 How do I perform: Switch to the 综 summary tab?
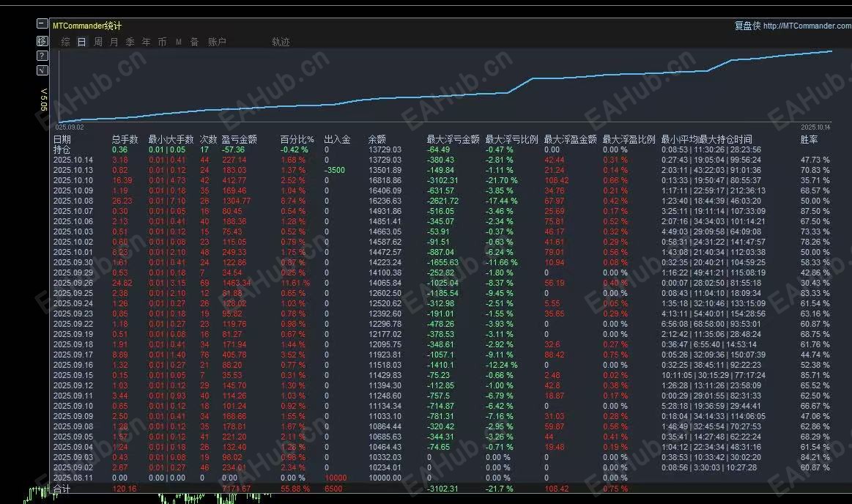(x=66, y=42)
